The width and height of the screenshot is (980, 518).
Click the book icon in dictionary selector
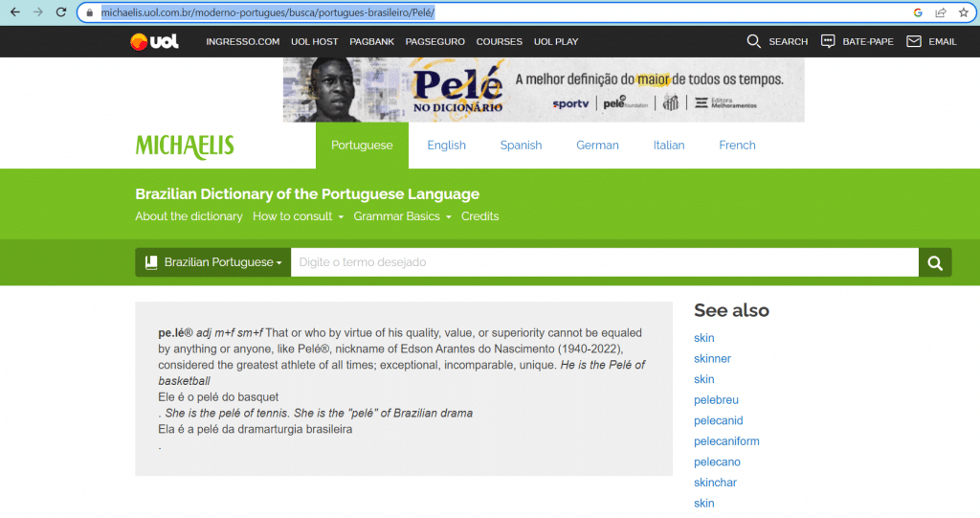point(151,262)
